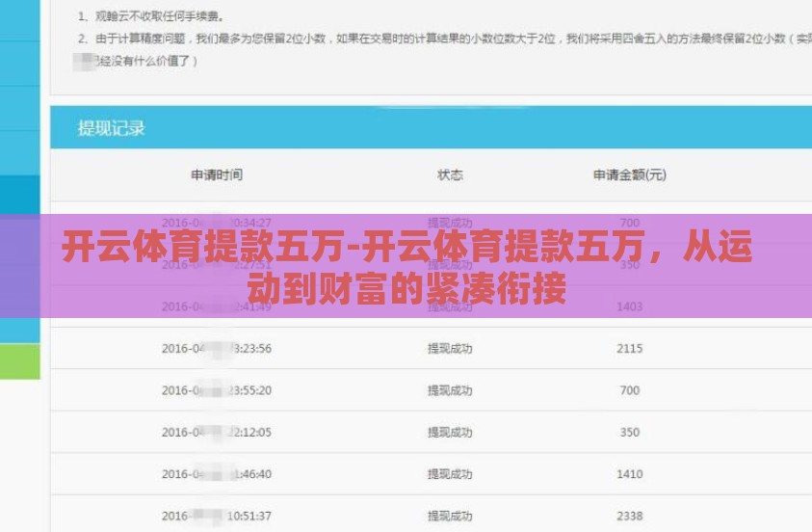Click the amount 1410

(x=630, y=474)
